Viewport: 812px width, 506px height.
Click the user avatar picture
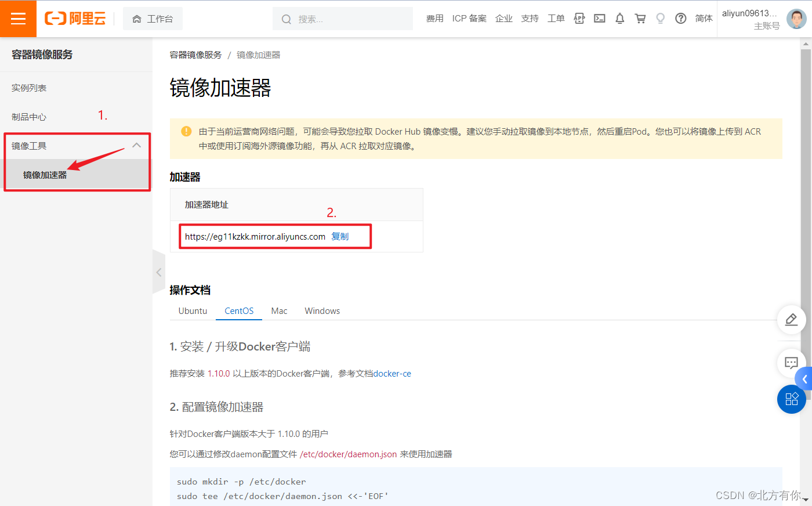coord(796,19)
